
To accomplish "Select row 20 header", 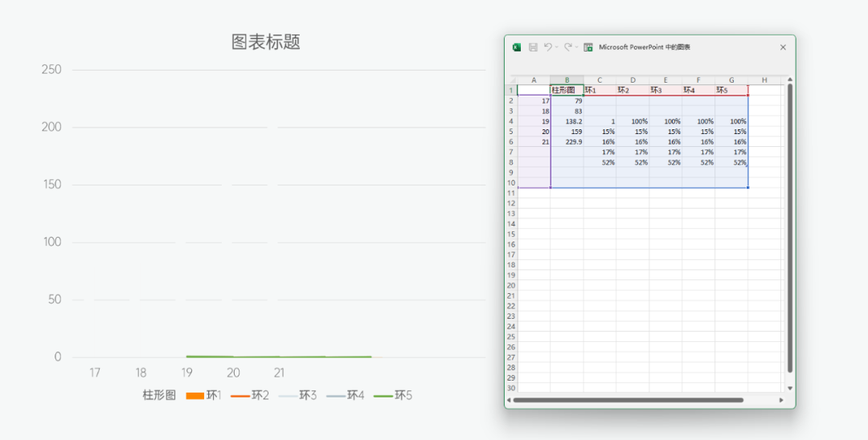I will (511, 285).
